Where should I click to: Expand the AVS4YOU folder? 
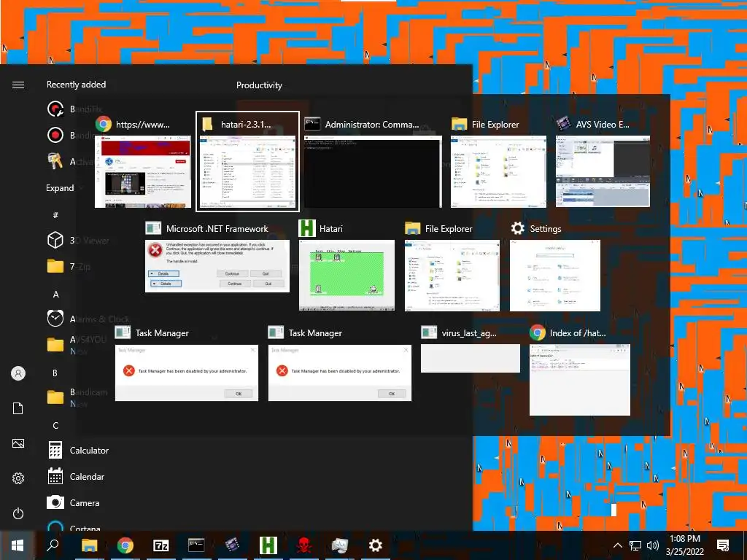(x=55, y=345)
